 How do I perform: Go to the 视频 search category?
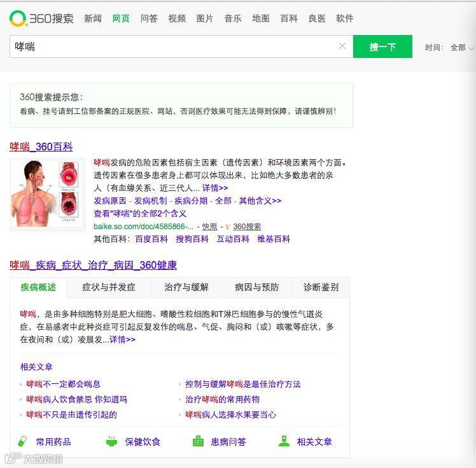[177, 18]
